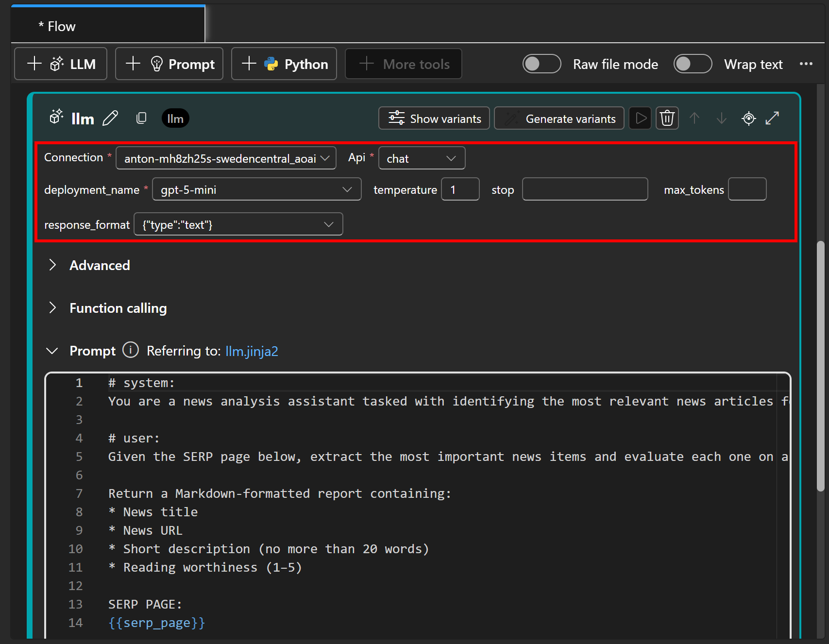Click the Python tool icon in the toolbar
This screenshot has height=644, width=829.
(x=271, y=64)
